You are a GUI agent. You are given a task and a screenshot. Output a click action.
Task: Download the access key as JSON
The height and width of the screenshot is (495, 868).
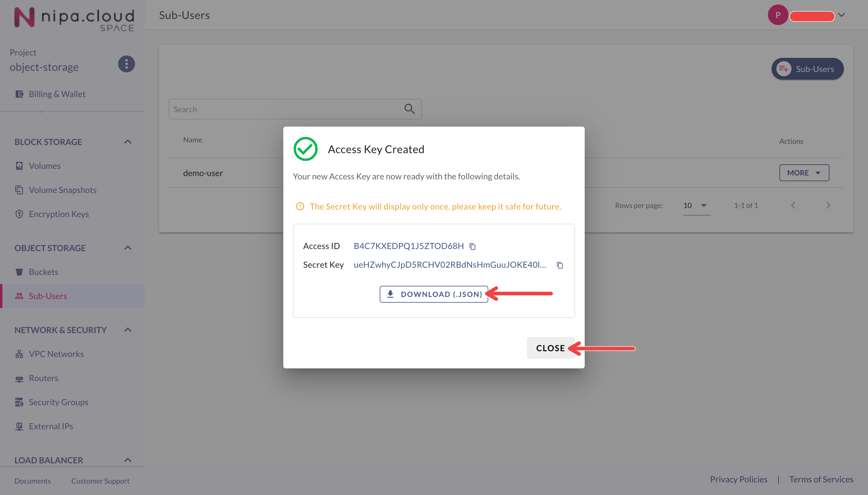434,294
